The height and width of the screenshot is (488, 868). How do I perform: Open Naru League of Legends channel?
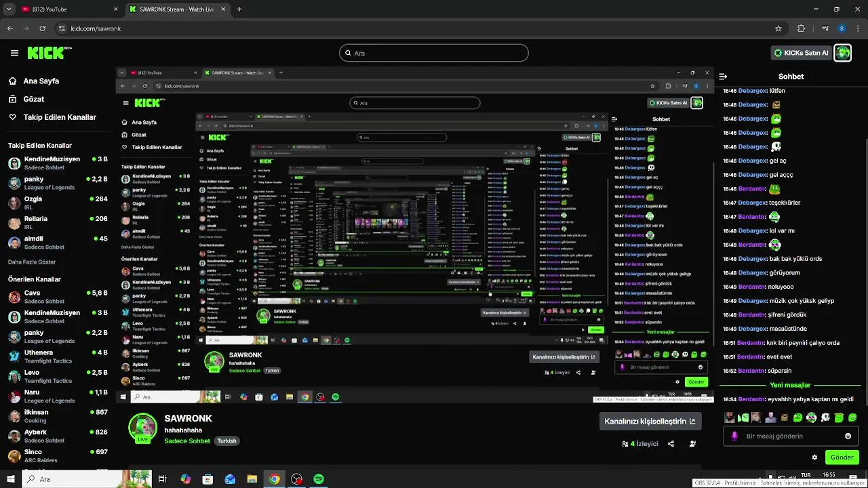click(x=58, y=396)
